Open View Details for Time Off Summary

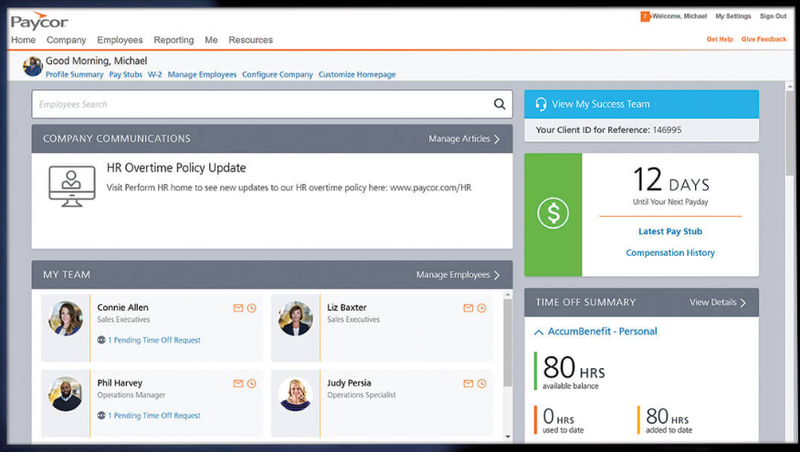[x=717, y=303]
